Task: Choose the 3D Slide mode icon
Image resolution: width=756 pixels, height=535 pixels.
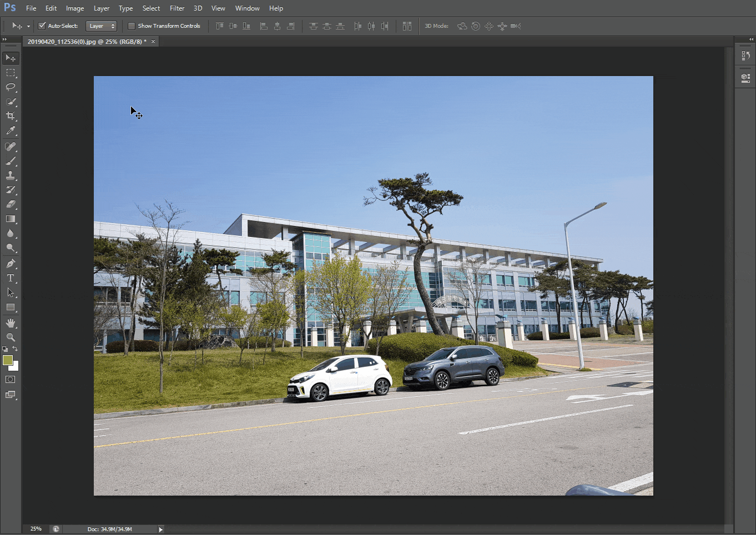Action: click(x=502, y=26)
